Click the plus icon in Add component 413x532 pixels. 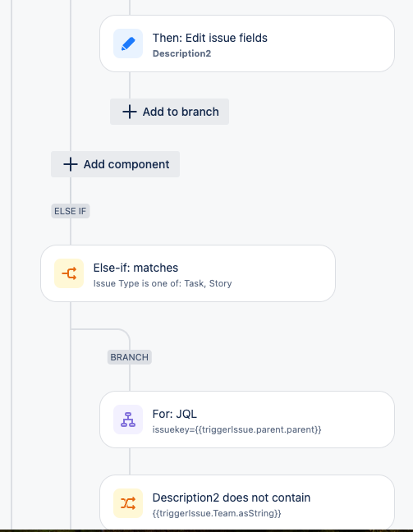point(71,164)
